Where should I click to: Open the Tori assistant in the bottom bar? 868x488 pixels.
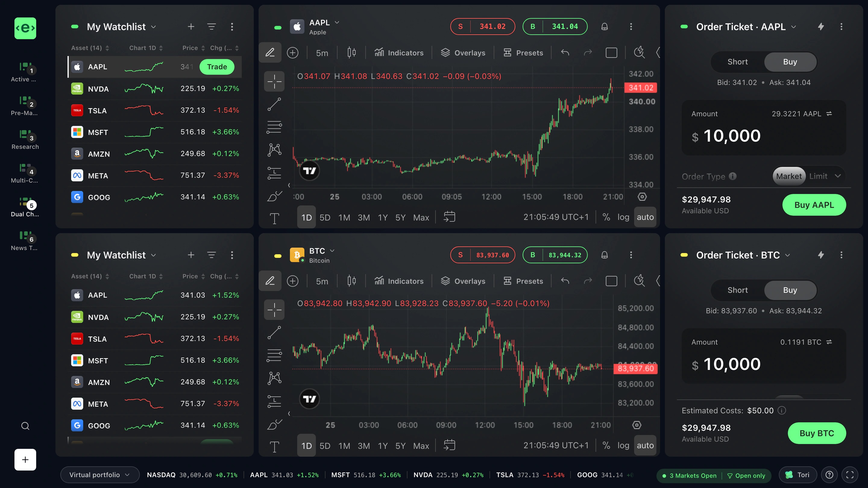[x=797, y=475]
